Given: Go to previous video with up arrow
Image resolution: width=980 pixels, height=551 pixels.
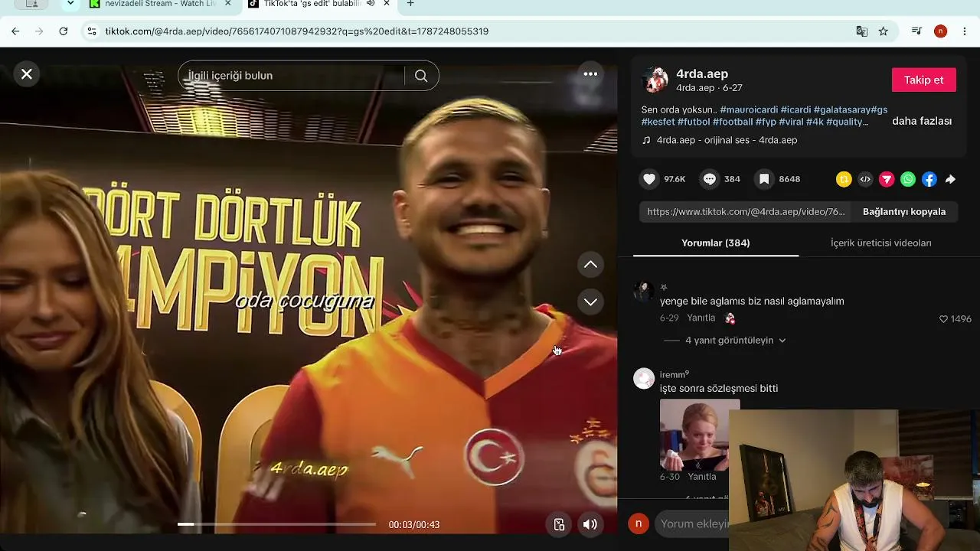Looking at the screenshot, I should (x=590, y=265).
